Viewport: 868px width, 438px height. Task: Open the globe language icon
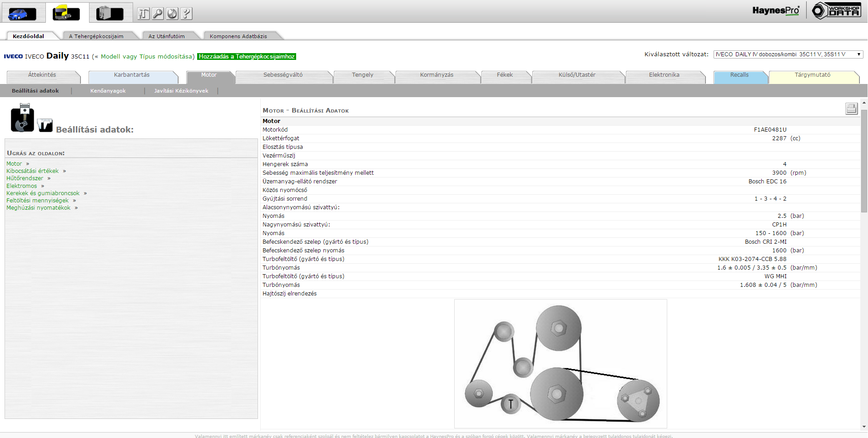coord(172,14)
